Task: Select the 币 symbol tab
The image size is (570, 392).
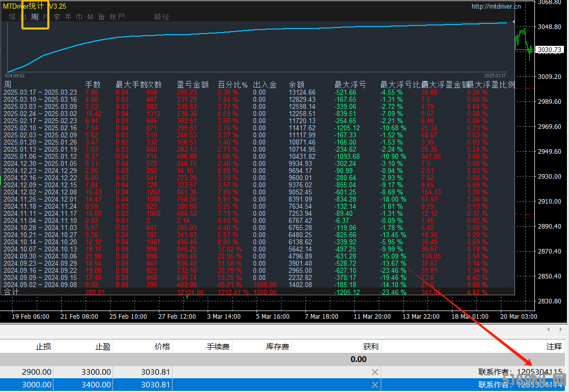Action: coord(79,17)
